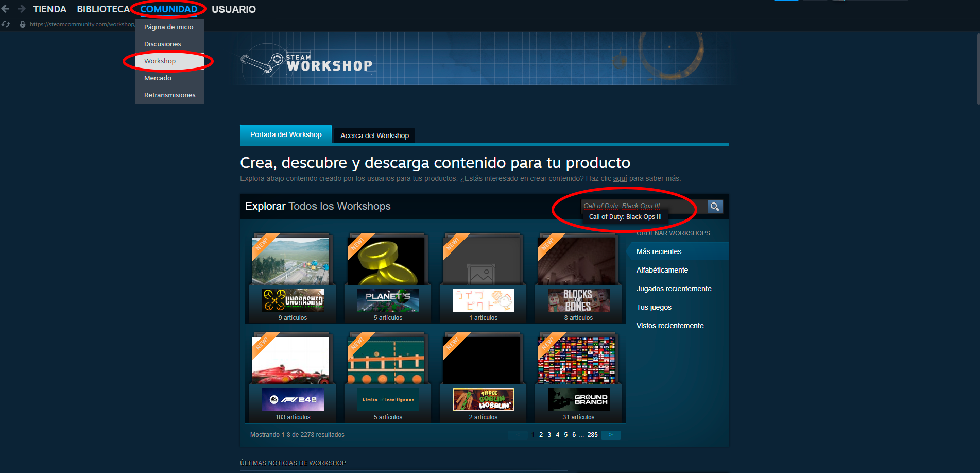Select Mercado in the dropdown menu

click(x=158, y=78)
